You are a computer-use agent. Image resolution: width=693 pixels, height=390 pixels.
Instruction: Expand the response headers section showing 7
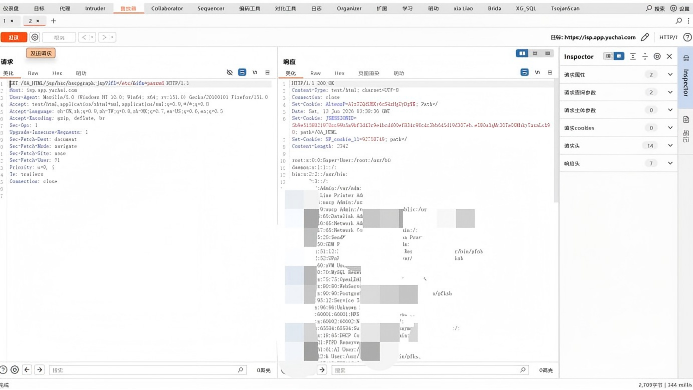(618, 163)
